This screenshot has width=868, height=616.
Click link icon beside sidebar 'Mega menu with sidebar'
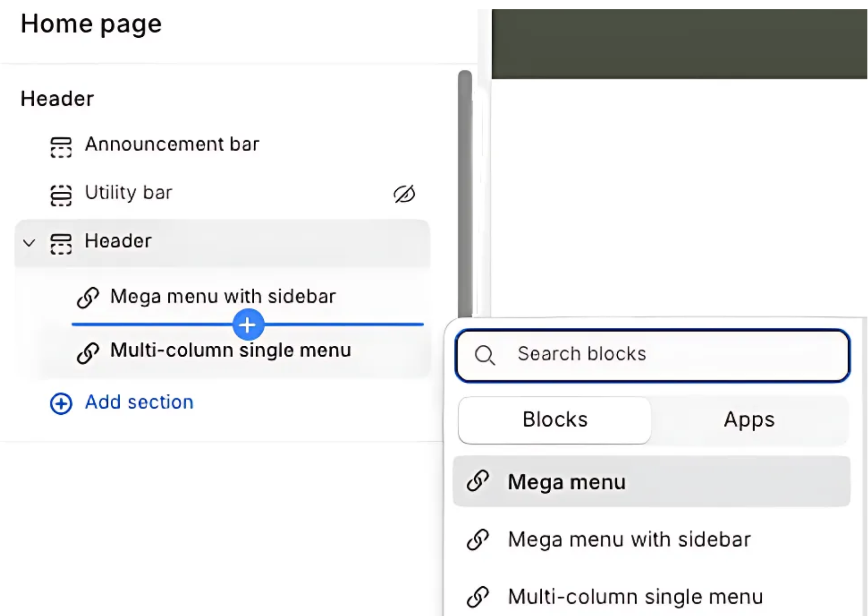[88, 298]
